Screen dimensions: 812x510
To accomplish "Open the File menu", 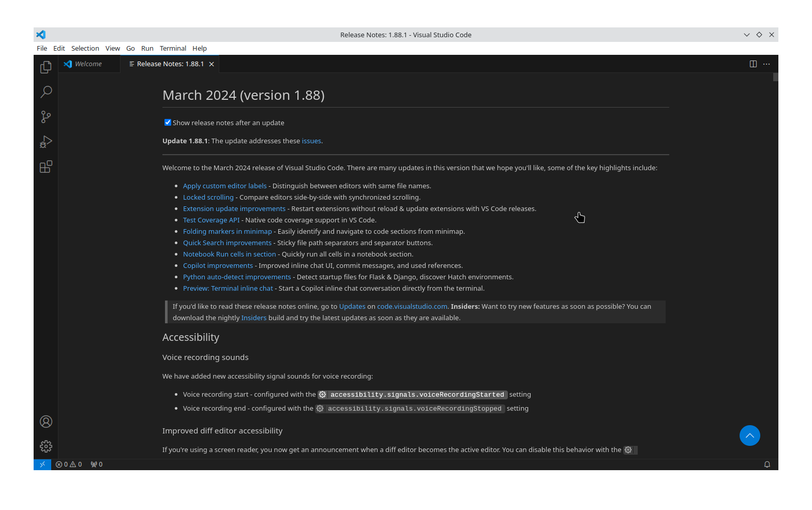I will point(42,49).
